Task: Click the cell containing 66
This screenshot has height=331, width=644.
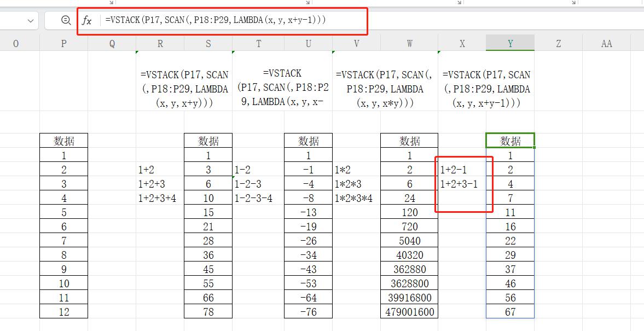Action: (208, 297)
